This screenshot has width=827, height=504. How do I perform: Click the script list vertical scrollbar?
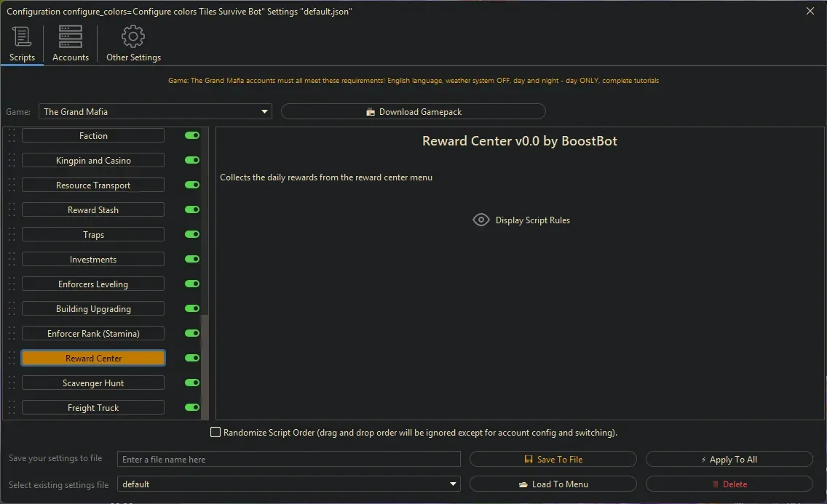[x=205, y=367]
